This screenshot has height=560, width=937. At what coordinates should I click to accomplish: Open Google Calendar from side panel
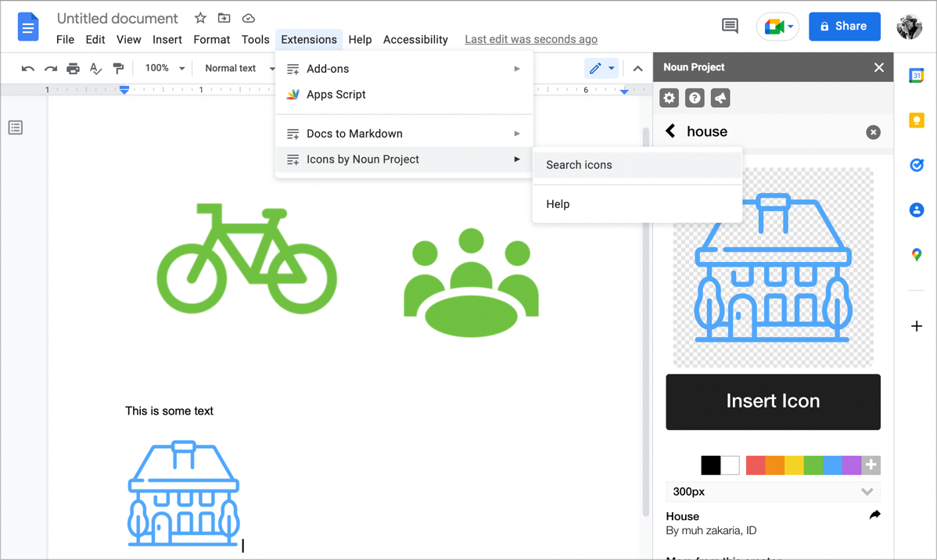tap(916, 76)
